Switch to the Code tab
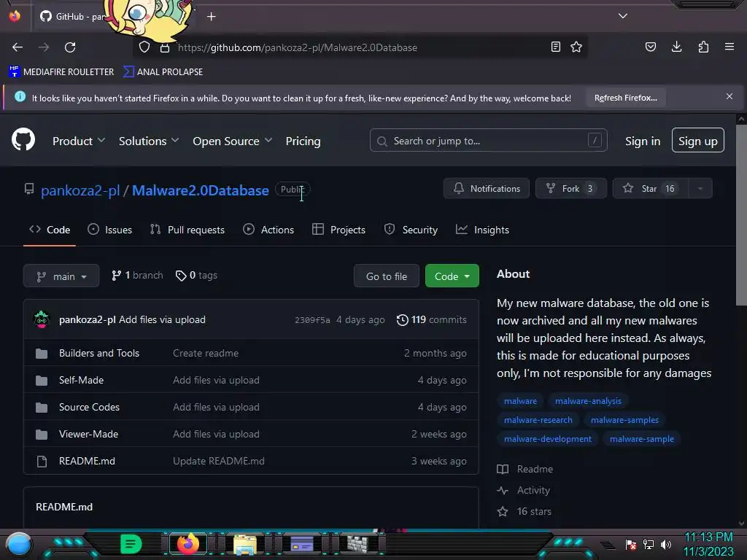Screen dimensions: 747x560 pyautogui.click(x=50, y=230)
